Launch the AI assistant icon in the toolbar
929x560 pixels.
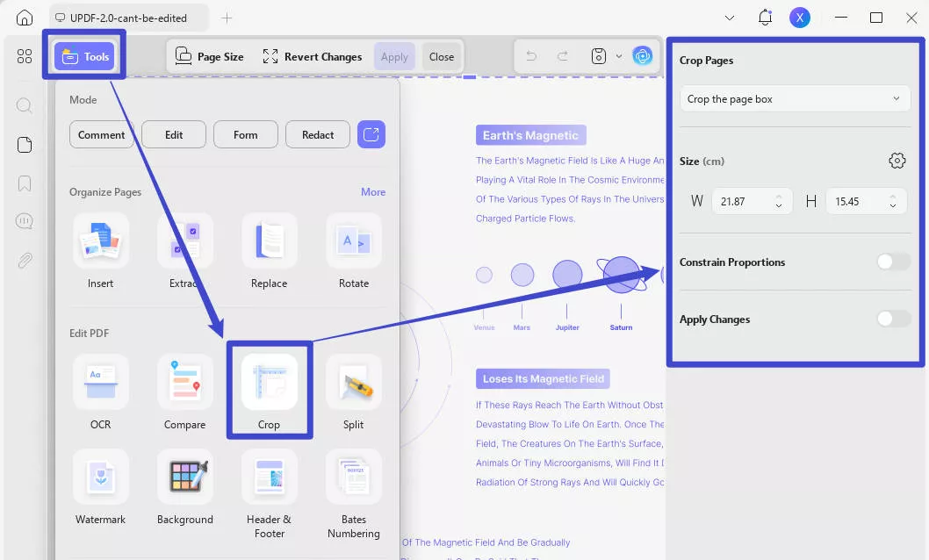click(x=644, y=55)
